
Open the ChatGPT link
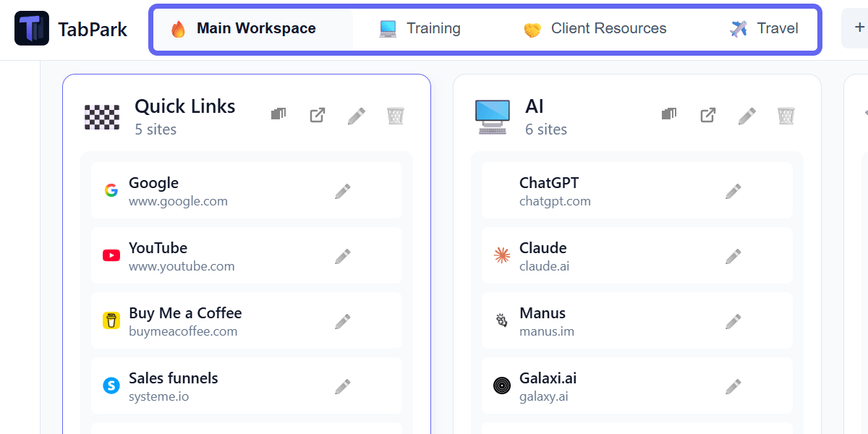coord(637,191)
